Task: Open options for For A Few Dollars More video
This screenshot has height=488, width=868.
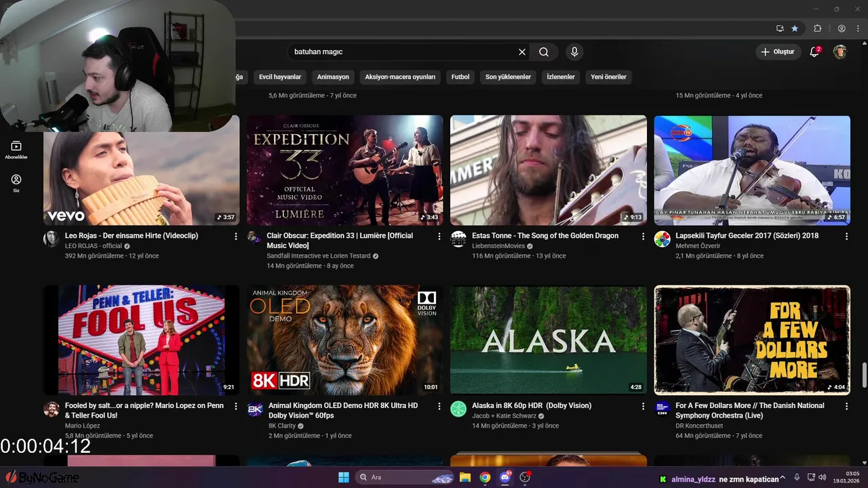Action: 846,406
